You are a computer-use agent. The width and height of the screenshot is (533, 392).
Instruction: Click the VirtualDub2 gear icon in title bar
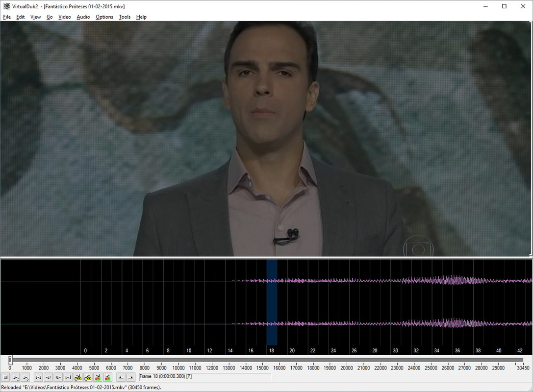(x=6, y=6)
